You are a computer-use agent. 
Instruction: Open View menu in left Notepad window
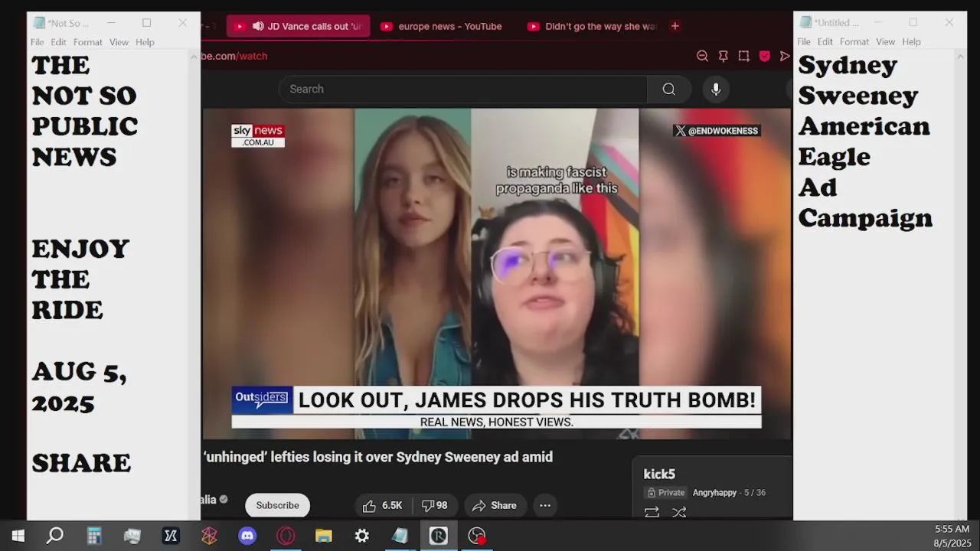pyautogui.click(x=119, y=42)
